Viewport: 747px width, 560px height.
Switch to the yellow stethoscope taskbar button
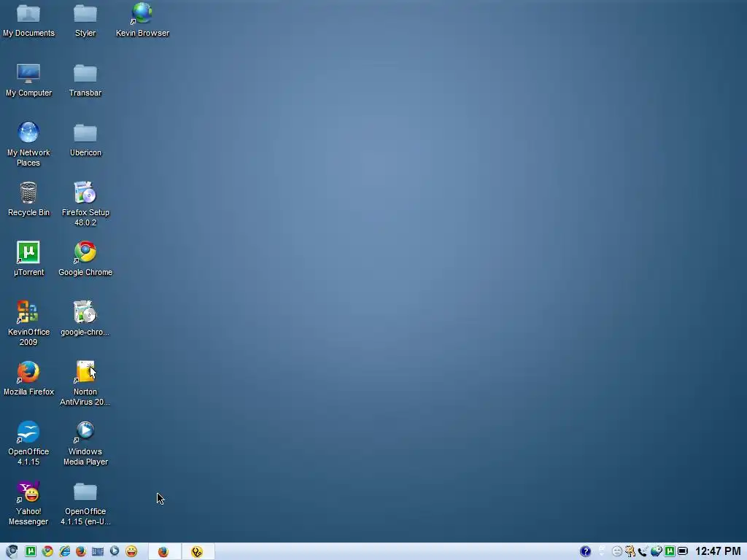coord(198,551)
